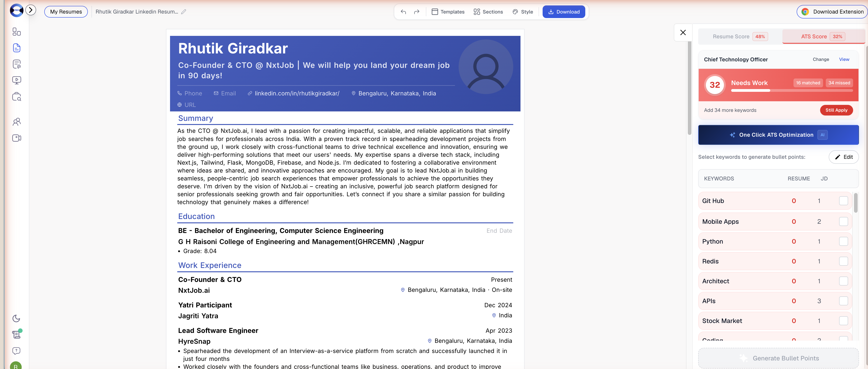Switch to the ATS Score tab
The image size is (868, 369).
point(822,37)
